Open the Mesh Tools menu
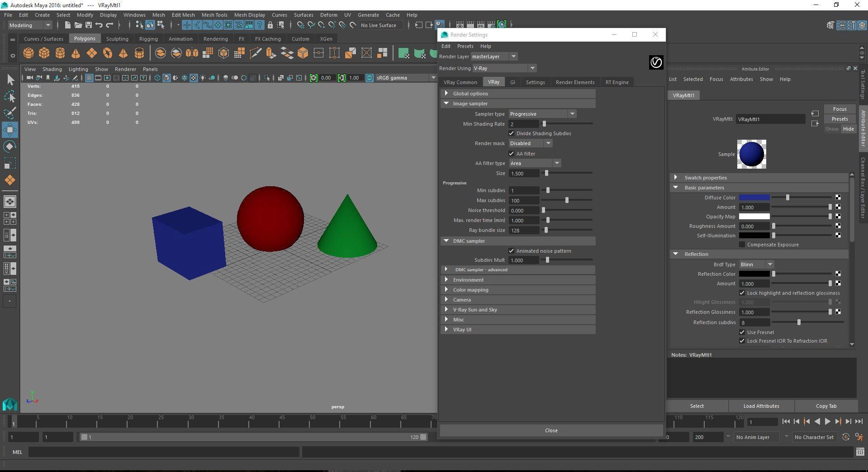 click(214, 15)
